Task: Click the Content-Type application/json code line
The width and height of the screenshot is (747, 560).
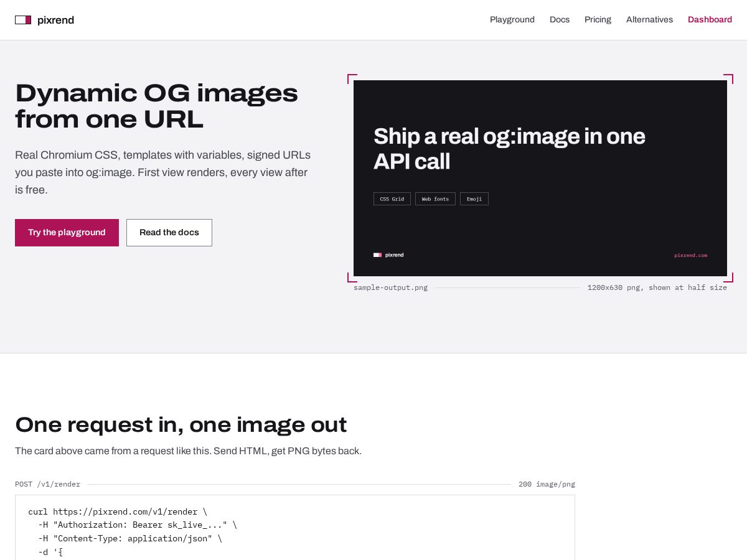Action: [130, 539]
